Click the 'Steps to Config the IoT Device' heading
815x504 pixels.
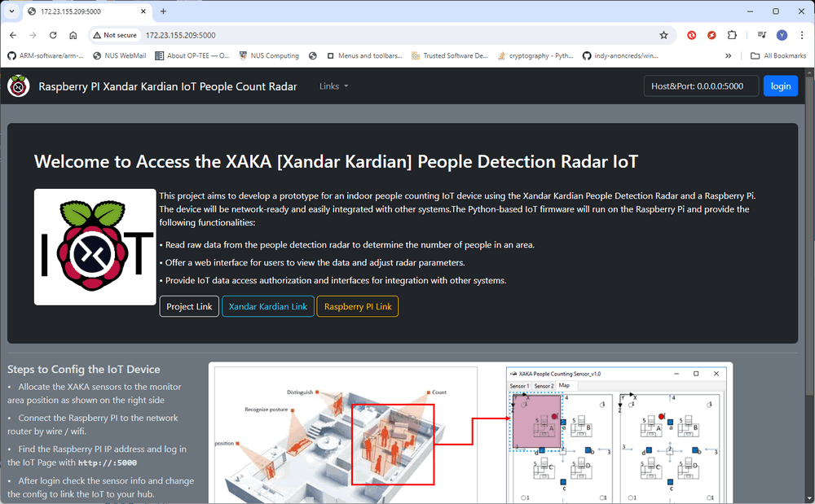pos(84,369)
